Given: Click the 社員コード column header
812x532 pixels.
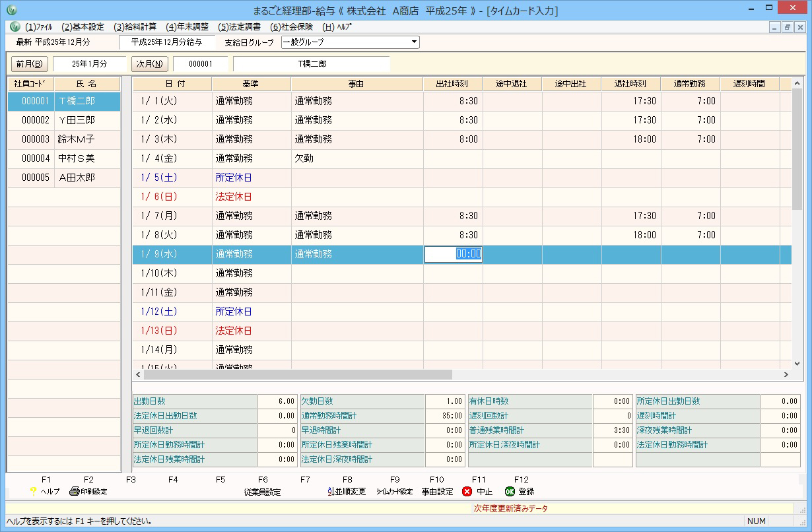Looking at the screenshot, I should 31,84.
